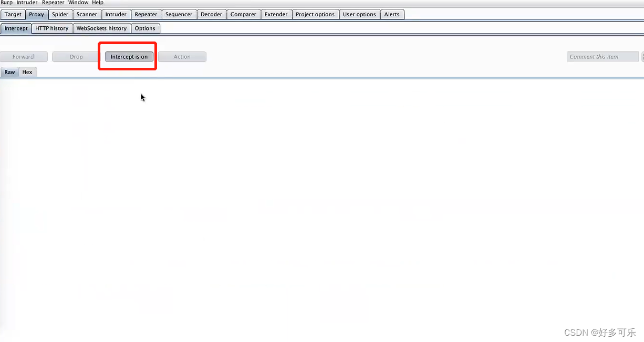Click the Drop button

76,57
